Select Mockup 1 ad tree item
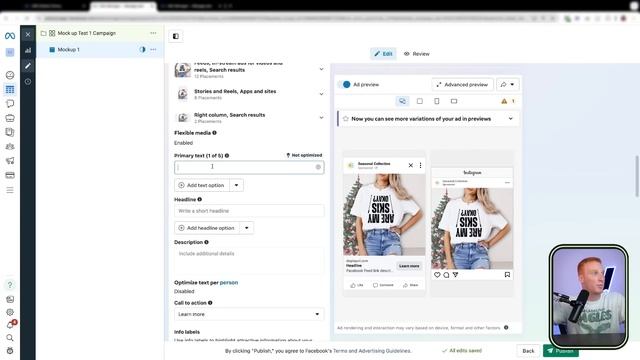Viewport: 640px width, 360px height. (x=68, y=49)
